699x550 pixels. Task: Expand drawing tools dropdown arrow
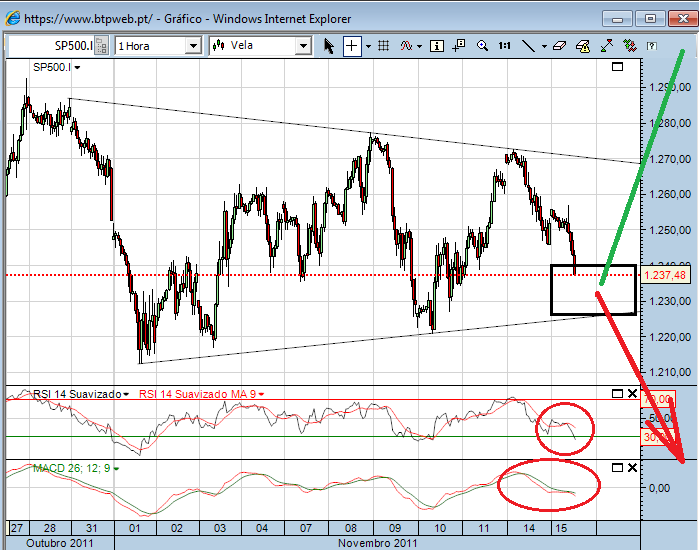point(544,46)
